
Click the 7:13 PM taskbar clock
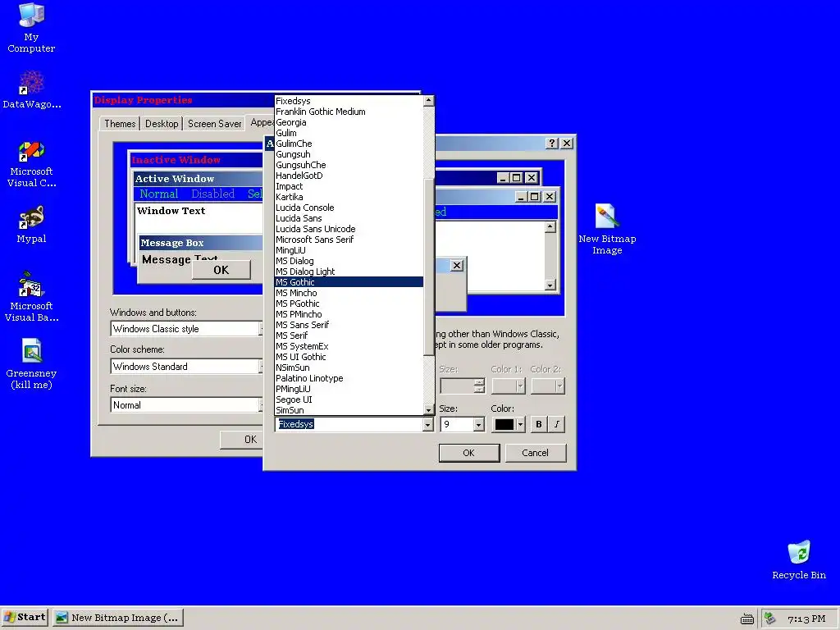806,619
